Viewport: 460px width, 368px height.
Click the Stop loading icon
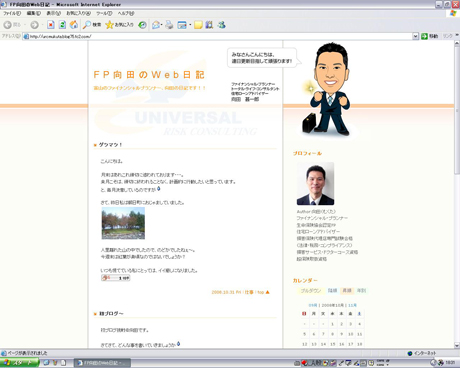click(x=50, y=25)
